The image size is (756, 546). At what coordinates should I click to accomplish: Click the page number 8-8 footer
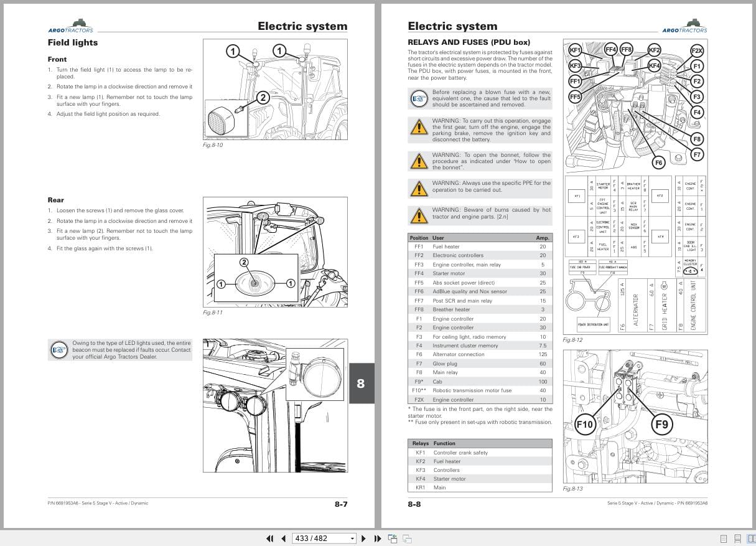tap(414, 504)
